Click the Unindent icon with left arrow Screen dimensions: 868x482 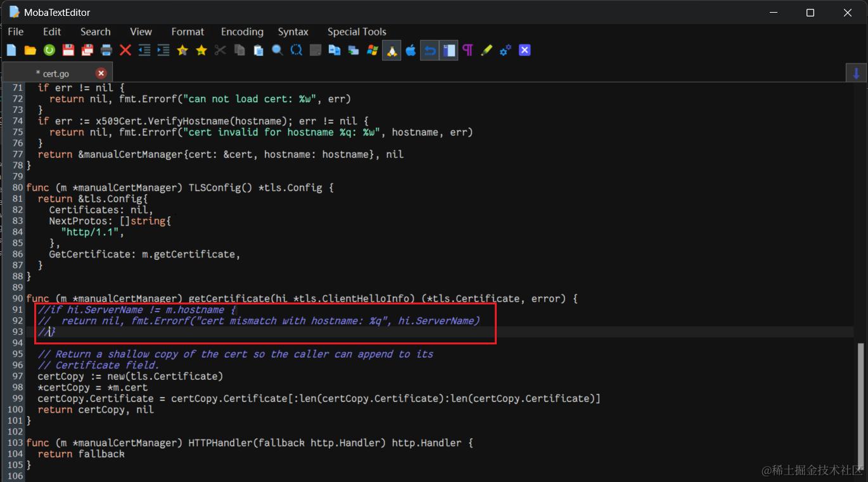144,50
